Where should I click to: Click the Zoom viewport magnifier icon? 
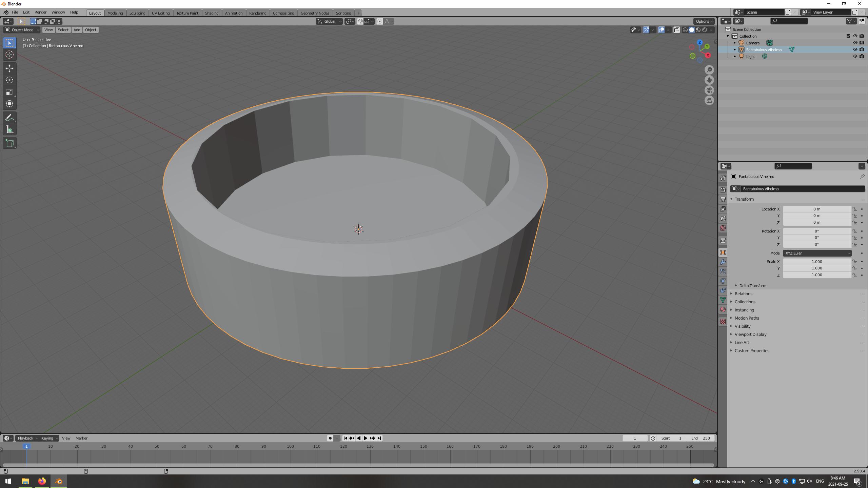709,70
